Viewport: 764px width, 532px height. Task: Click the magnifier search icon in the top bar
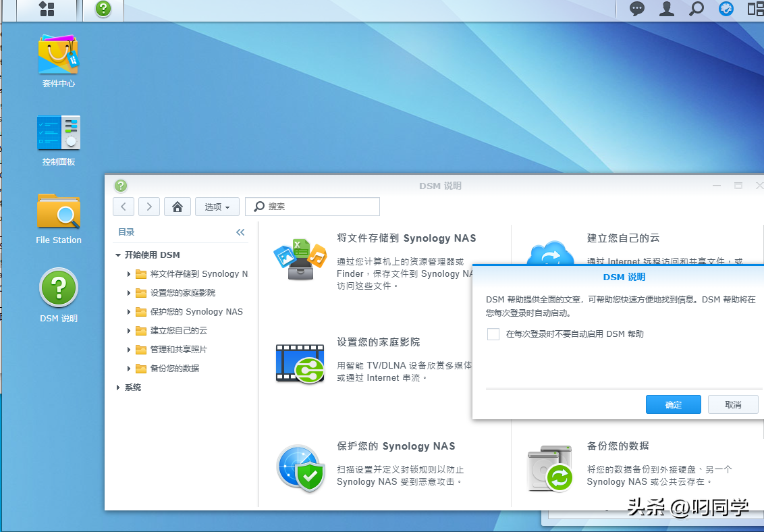[695, 9]
